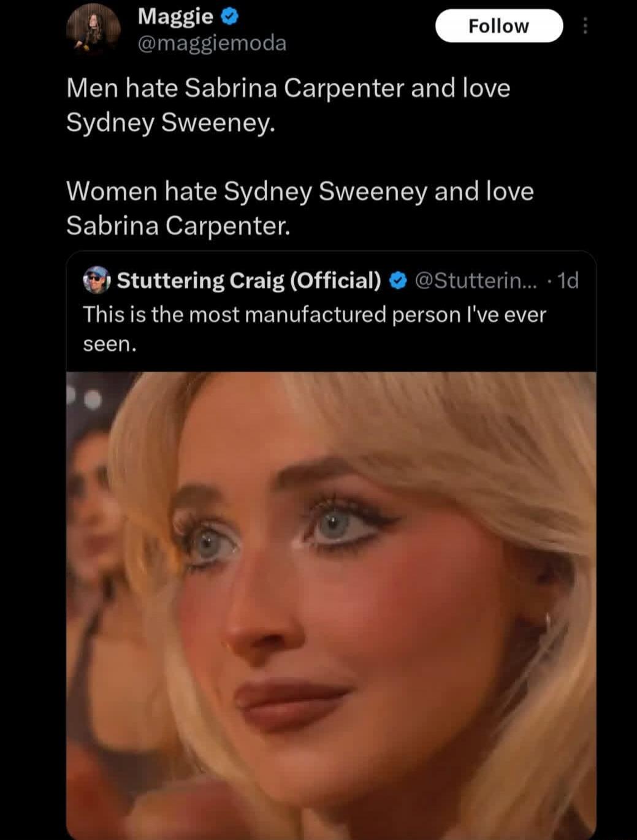637x840 pixels.
Task: Click Stuttering Craig's verified checkmark
Action: pyautogui.click(x=398, y=280)
